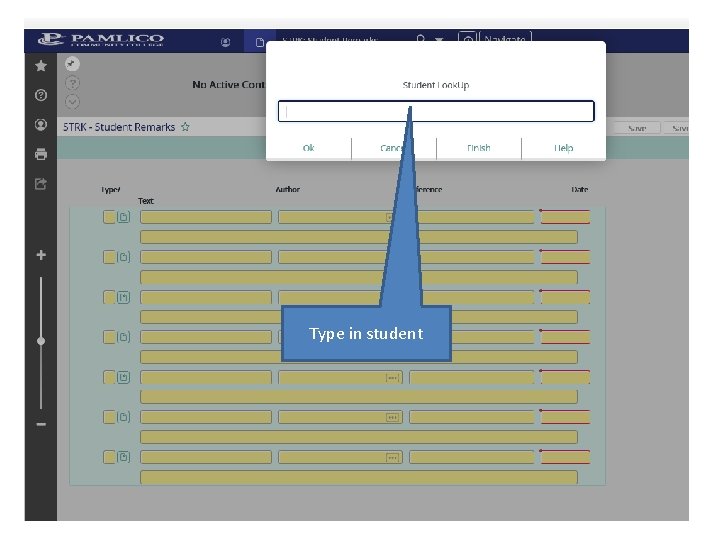This screenshot has height=540, width=720.
Task: Click the Date column header
Action: [579, 189]
